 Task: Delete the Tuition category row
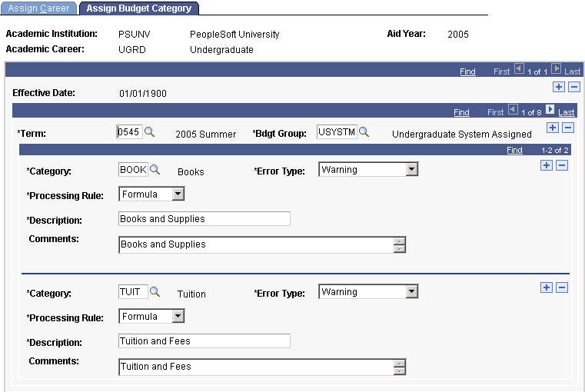tap(562, 287)
